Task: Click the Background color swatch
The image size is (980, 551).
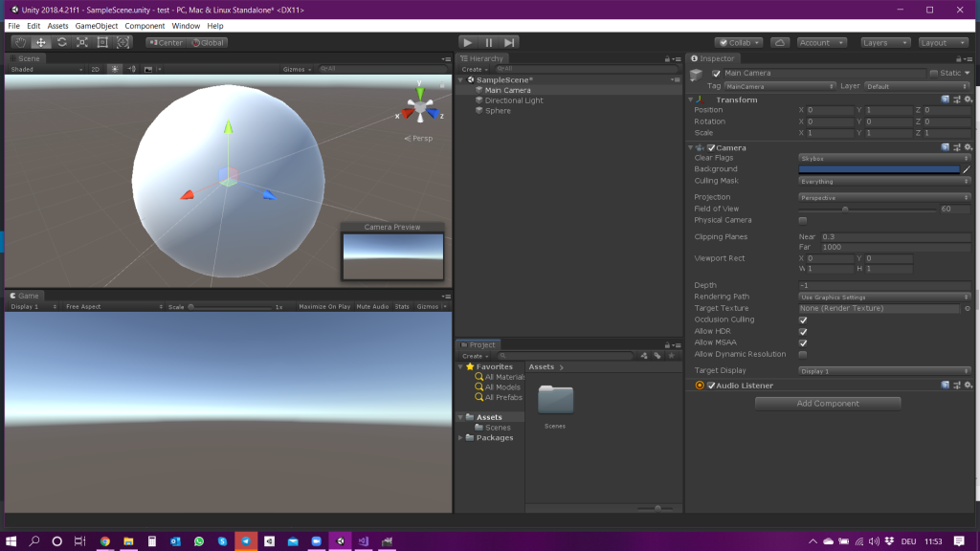Action: tap(879, 169)
